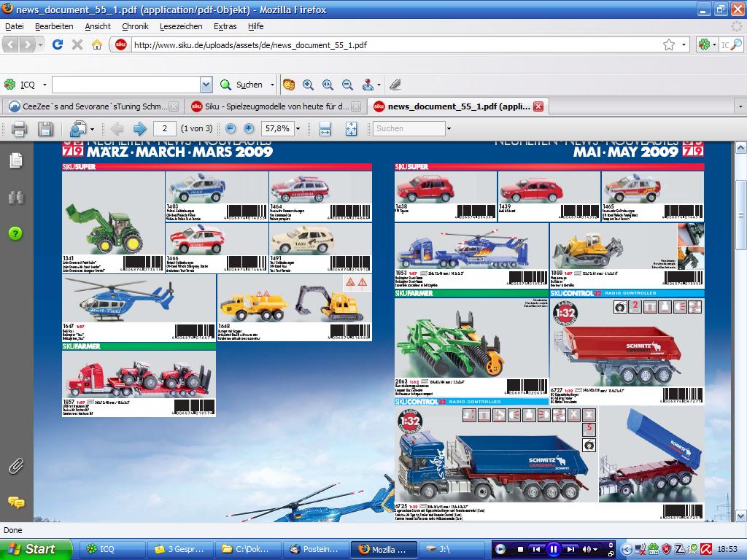
Task: Zoom in using the plus button in PDF toolbar
Action: coord(249,129)
